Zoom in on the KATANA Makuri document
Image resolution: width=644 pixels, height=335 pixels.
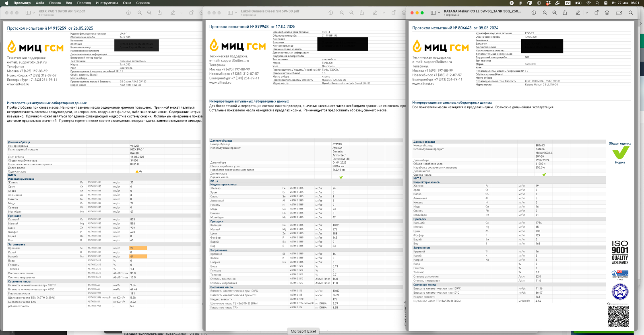(x=555, y=13)
